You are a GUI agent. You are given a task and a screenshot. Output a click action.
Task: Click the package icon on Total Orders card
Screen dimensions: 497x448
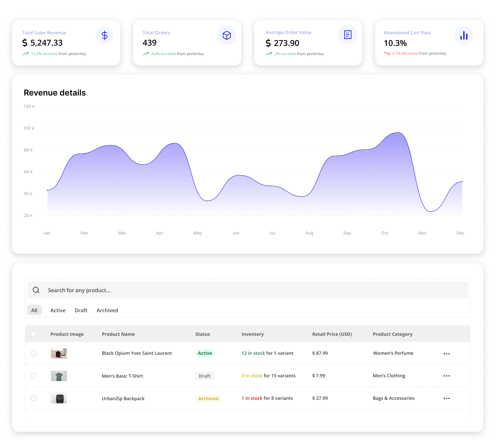tap(226, 36)
